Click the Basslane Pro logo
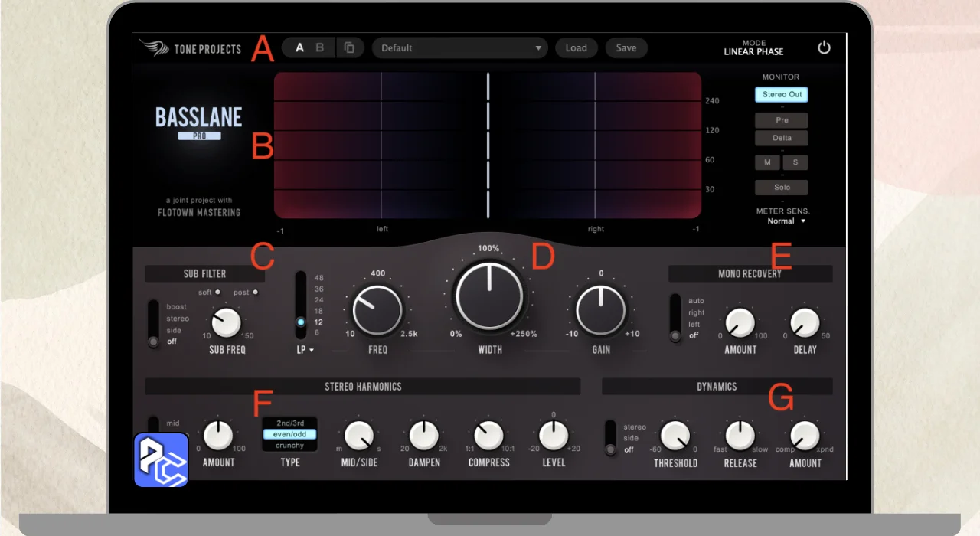Viewport: 980px width, 536px height. click(x=199, y=123)
